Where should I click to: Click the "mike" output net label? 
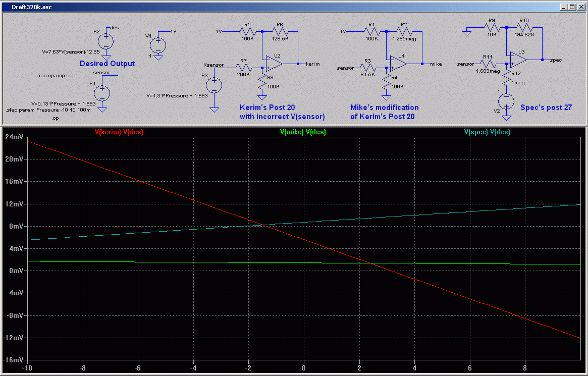436,64
